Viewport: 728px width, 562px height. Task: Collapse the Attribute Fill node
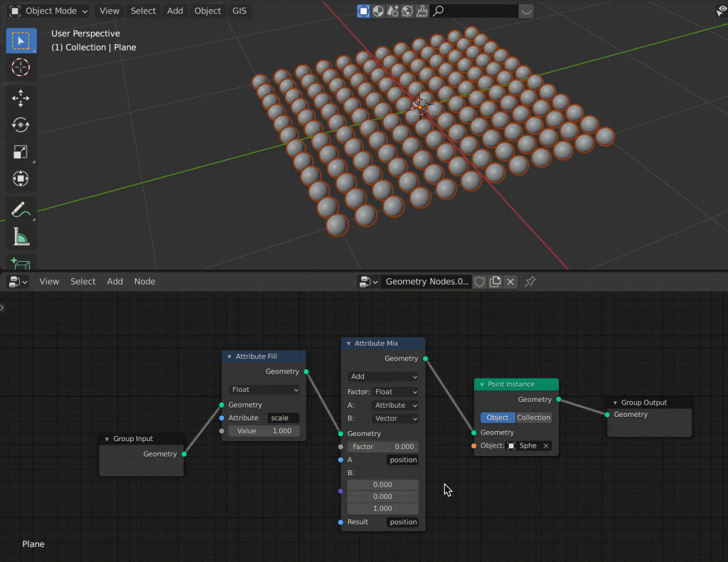pyautogui.click(x=230, y=356)
